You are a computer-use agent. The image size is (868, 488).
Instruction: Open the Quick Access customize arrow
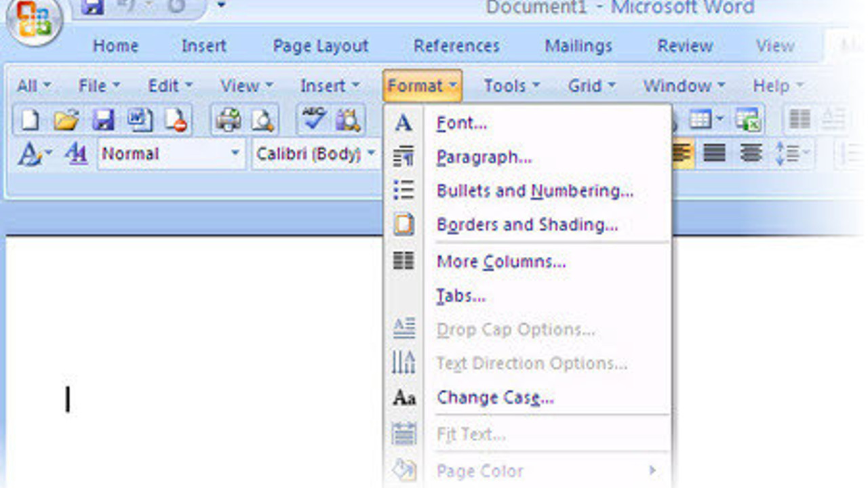[x=221, y=6]
